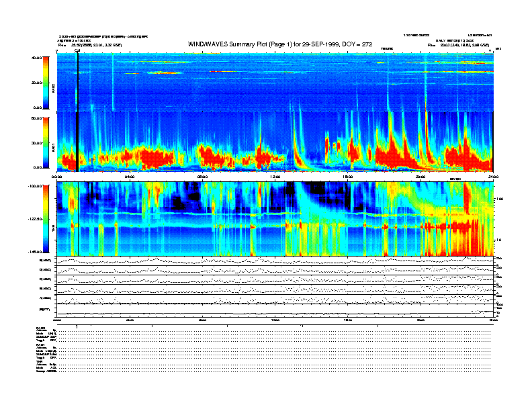This screenshot has height=411, width=532.
Task: Click the RAD1 spectrogram panel
Action: [x=275, y=142]
